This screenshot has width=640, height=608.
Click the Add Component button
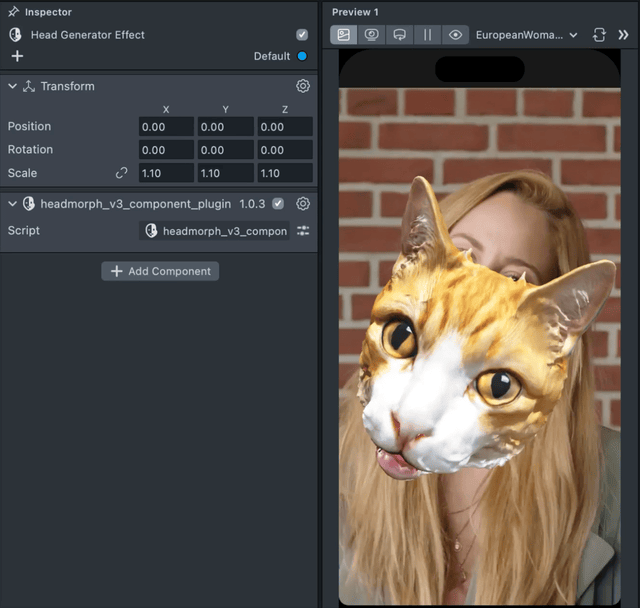160,271
